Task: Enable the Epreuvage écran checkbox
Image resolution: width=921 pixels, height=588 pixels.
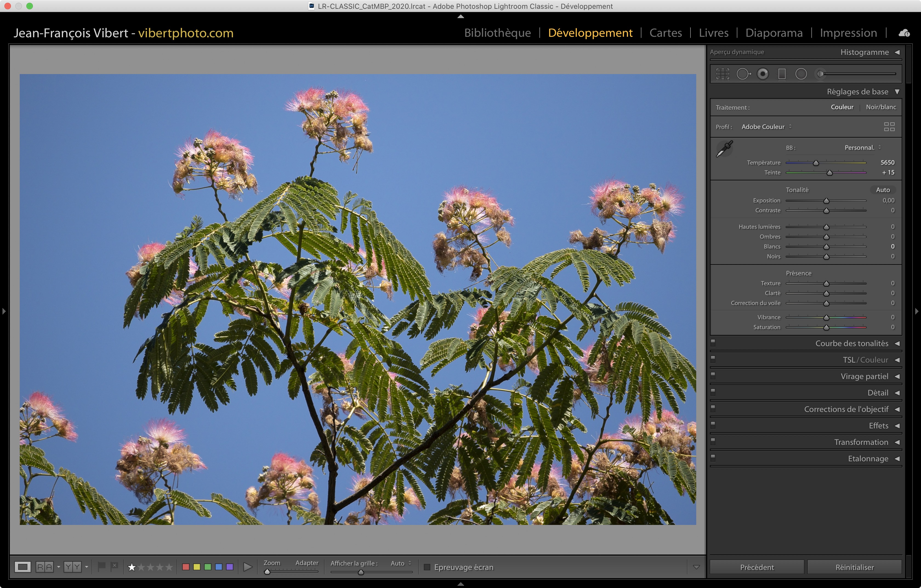Action: click(x=427, y=567)
